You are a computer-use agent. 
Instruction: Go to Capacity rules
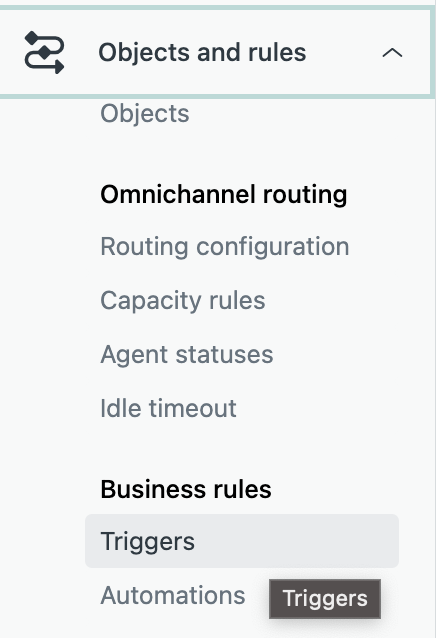(183, 301)
